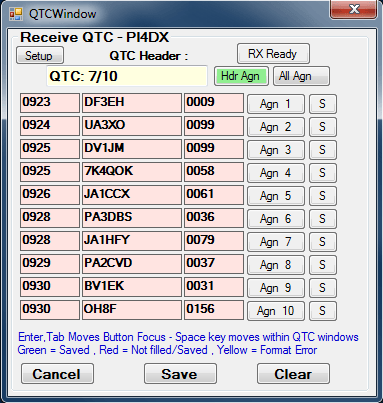Click the time field in the DV1JM row
The height and width of the screenshot is (403, 383).
pyautogui.click(x=50, y=149)
